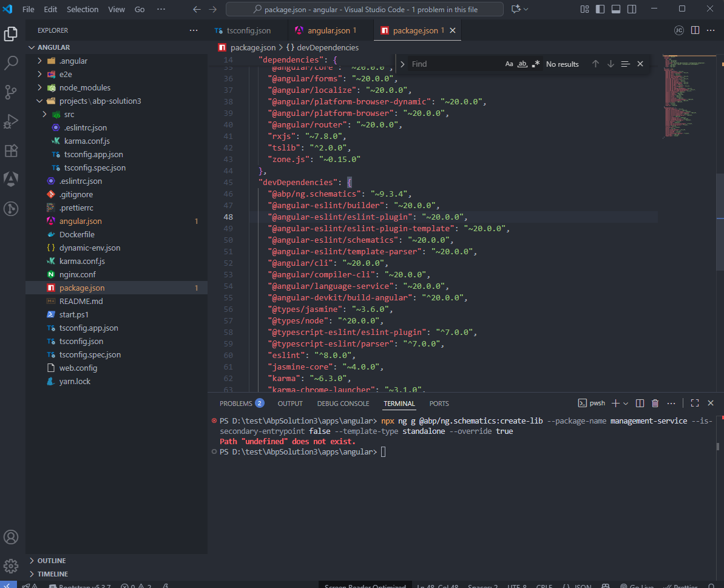Split the terminal panel
Screen dimensions: 724x588
640,404
